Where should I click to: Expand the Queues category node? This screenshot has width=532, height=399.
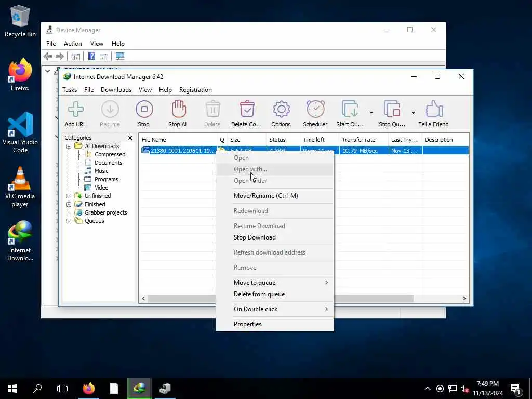coord(69,221)
